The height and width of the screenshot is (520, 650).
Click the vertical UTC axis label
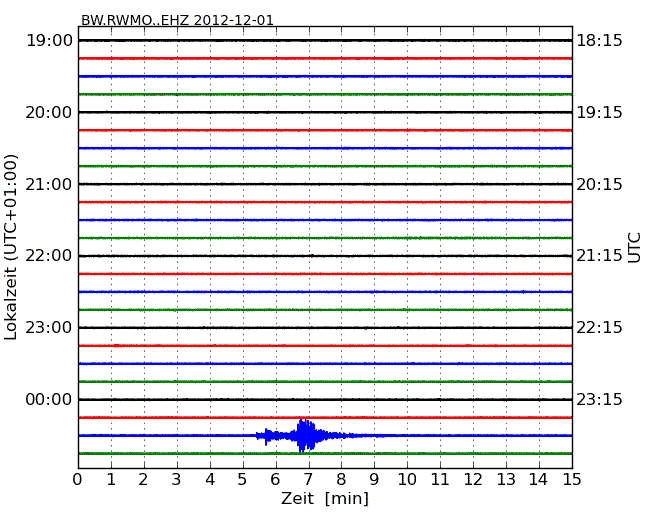coord(634,248)
